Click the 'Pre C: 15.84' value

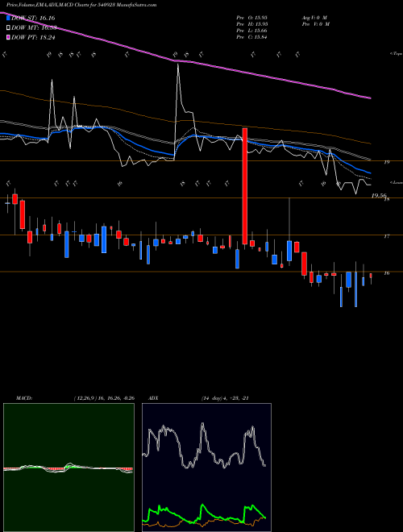252,37
